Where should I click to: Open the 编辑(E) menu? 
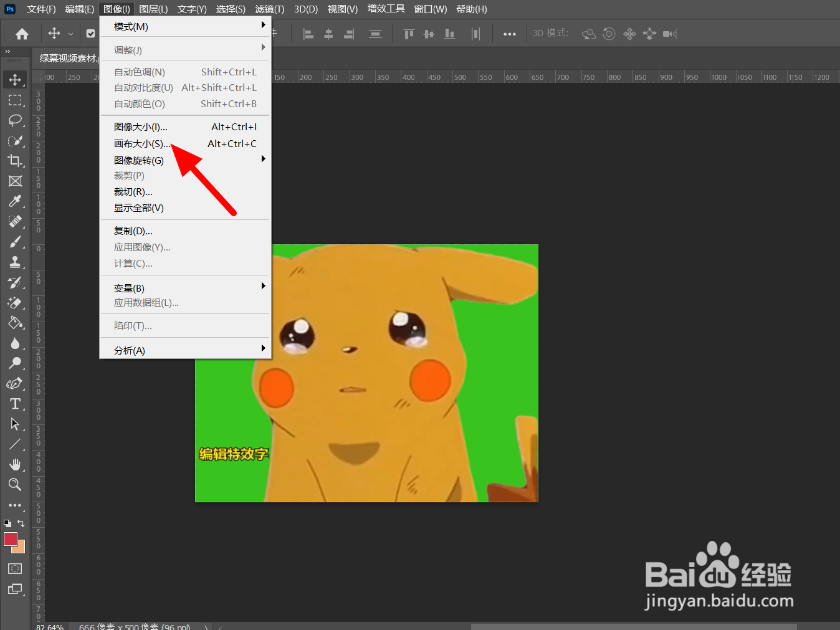point(80,9)
